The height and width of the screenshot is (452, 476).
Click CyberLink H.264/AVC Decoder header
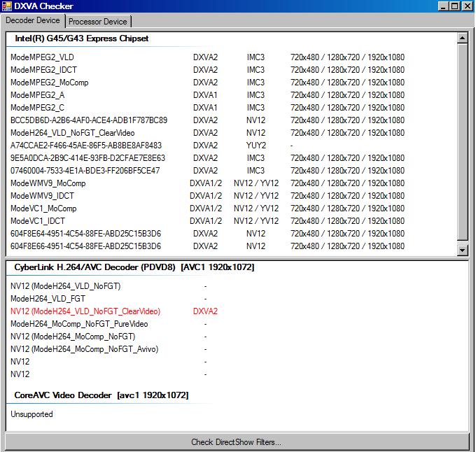tap(134, 267)
